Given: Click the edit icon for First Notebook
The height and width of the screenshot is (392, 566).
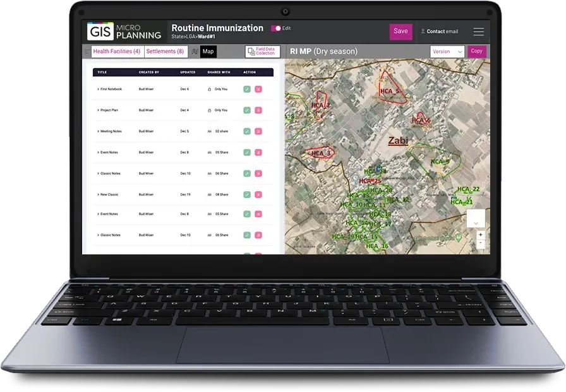Looking at the screenshot, I should [x=247, y=89].
